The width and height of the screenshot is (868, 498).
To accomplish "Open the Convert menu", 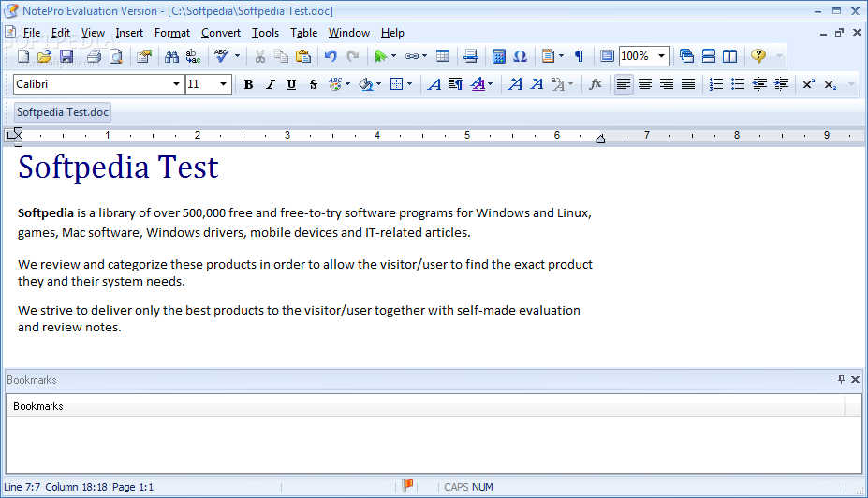I will click(221, 33).
